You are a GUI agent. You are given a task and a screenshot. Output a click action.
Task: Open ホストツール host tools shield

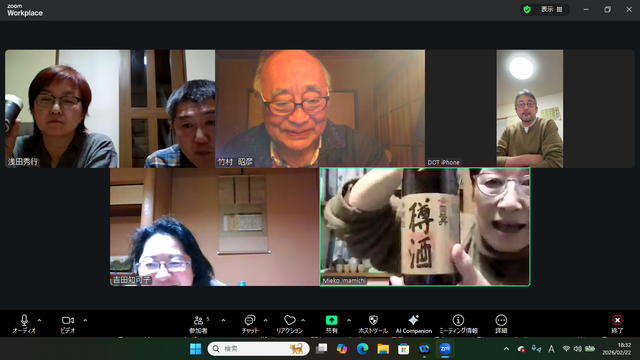point(373,324)
